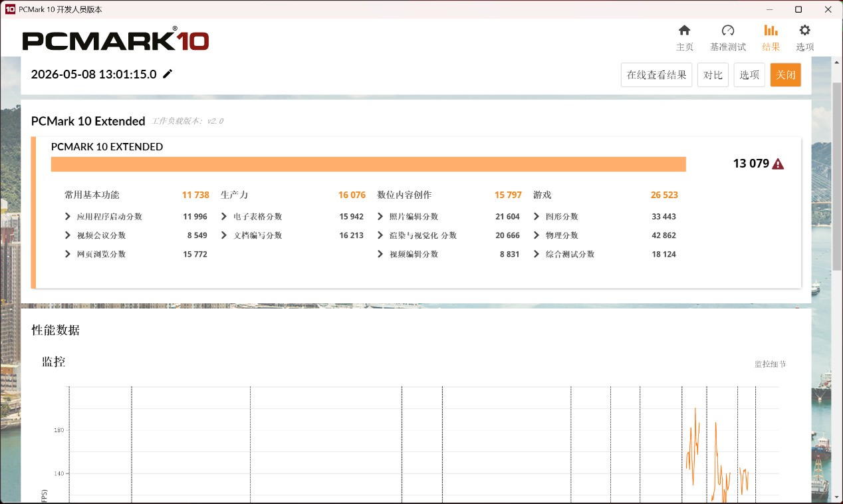Click the 监控 chart heading

54,362
